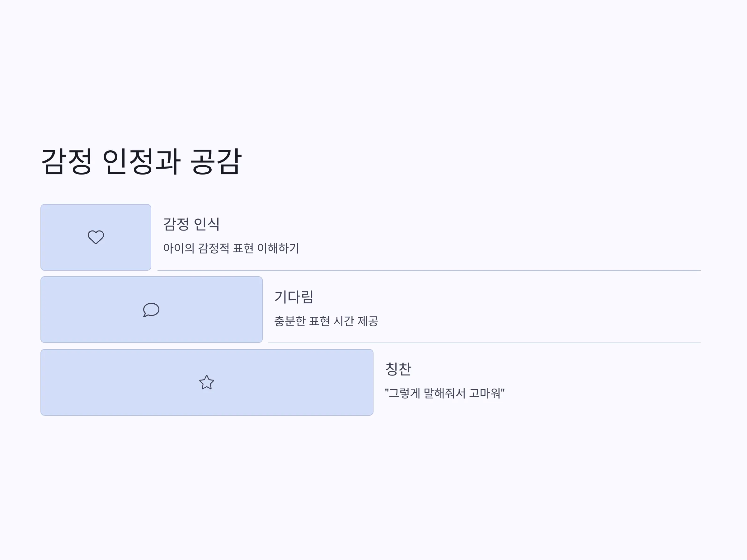Select the 칭찬 heading
This screenshot has height=560, width=747.
[x=398, y=369]
